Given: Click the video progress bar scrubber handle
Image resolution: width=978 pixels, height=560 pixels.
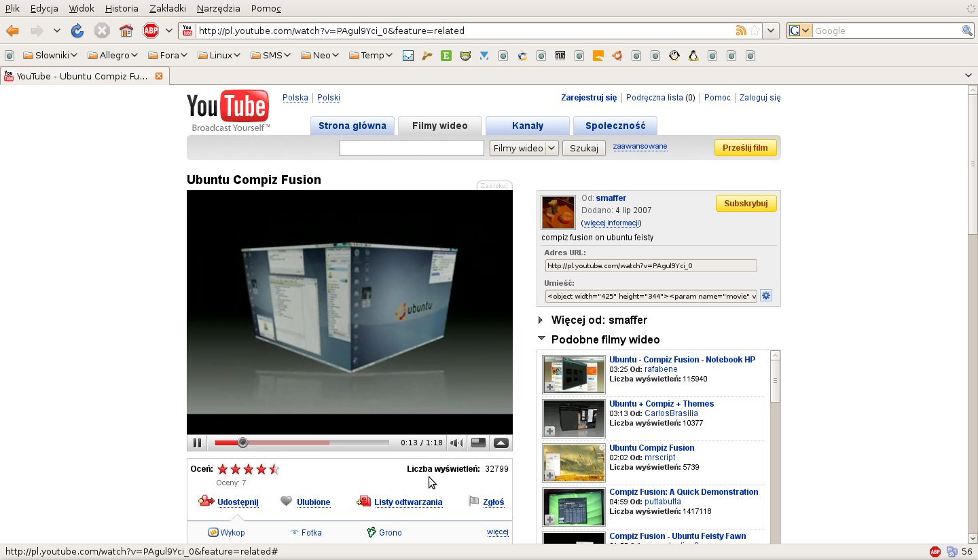Looking at the screenshot, I should [x=242, y=443].
